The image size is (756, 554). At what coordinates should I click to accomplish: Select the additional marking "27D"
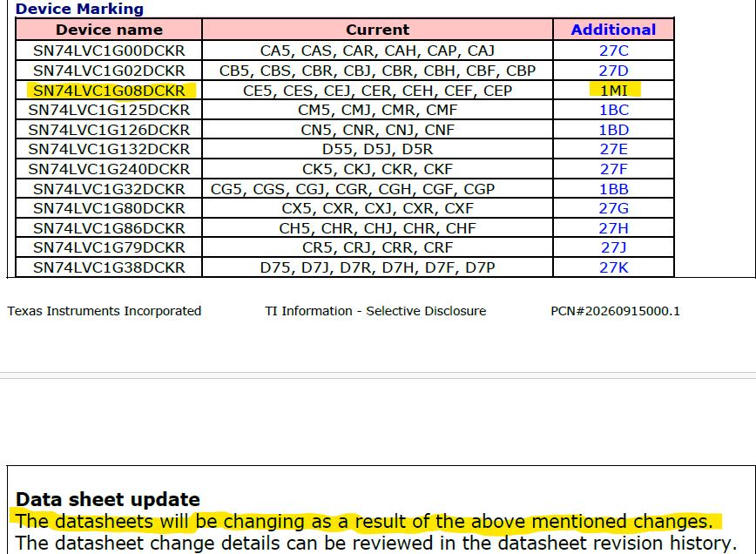click(x=614, y=71)
